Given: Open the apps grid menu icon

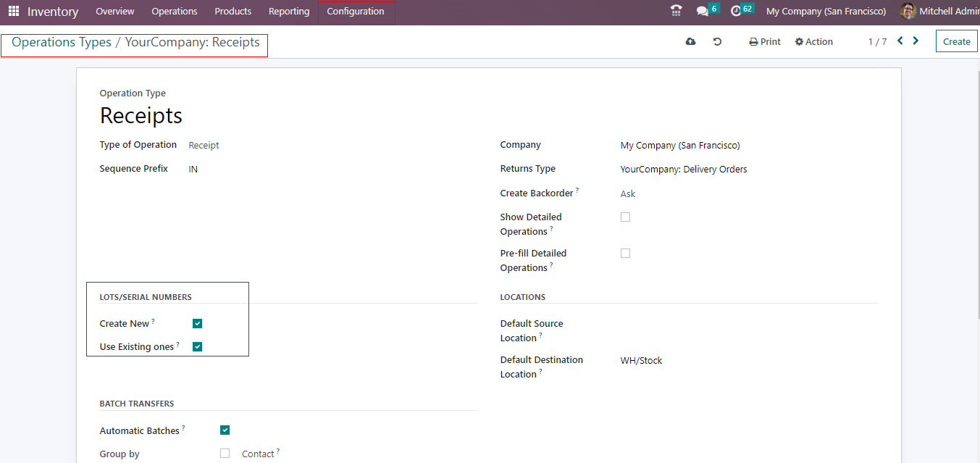Looking at the screenshot, I should click(14, 12).
